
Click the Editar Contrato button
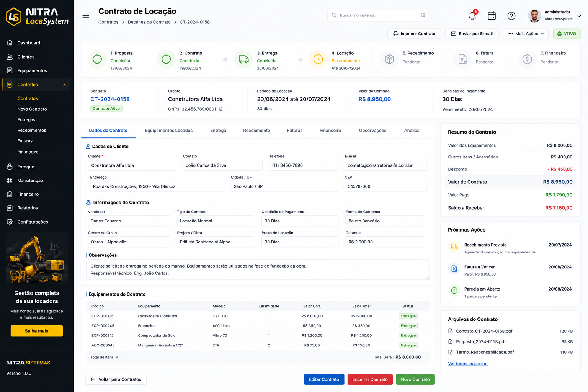tap(324, 379)
